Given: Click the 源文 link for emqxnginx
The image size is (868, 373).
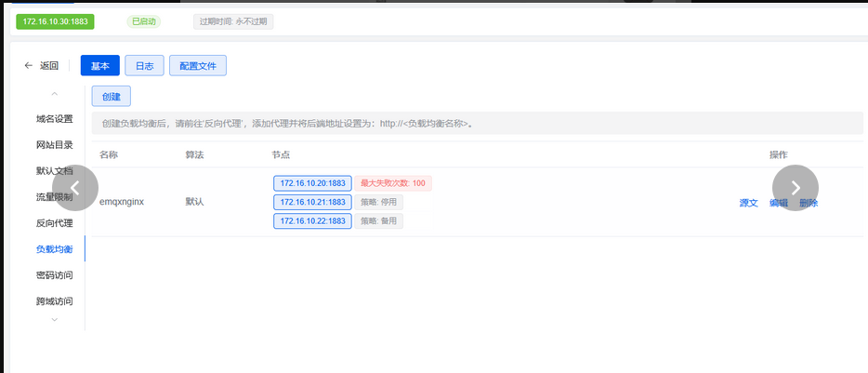Looking at the screenshot, I should [748, 203].
